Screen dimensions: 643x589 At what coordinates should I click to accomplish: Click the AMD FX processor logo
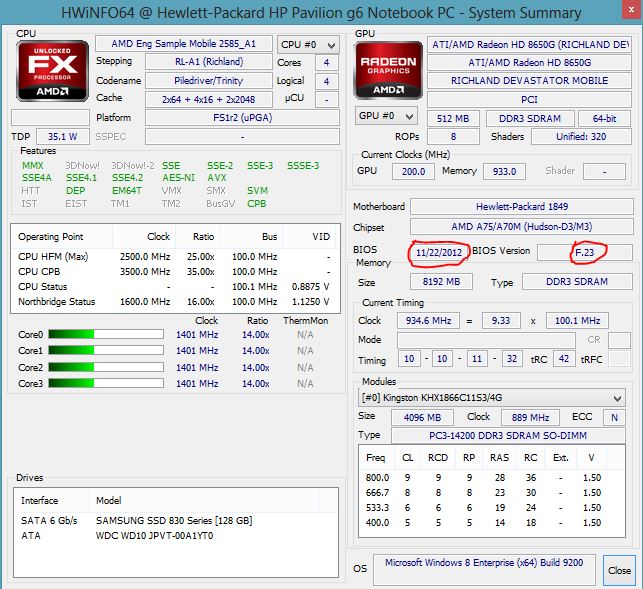(52, 71)
